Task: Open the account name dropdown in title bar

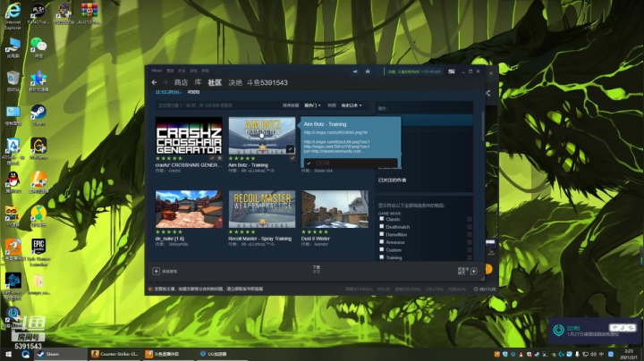Action: tap(414, 71)
